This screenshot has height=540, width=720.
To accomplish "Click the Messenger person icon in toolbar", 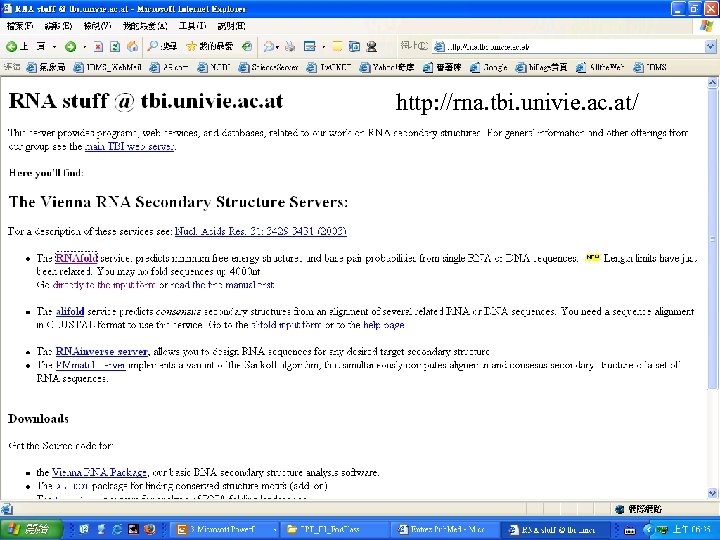I will point(372,46).
